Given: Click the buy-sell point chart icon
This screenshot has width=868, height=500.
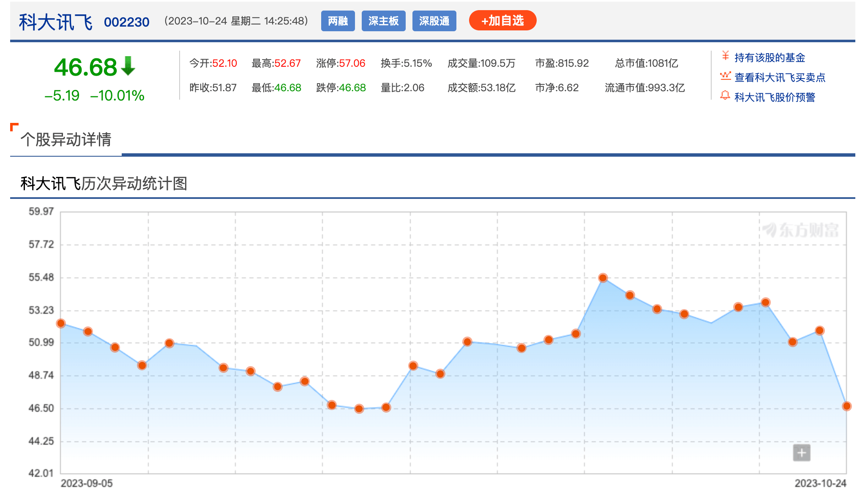Looking at the screenshot, I should (725, 76).
